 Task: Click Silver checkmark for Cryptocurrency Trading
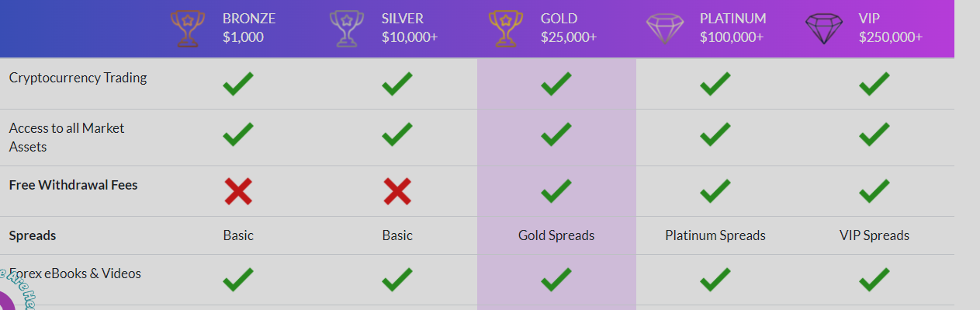pyautogui.click(x=397, y=83)
